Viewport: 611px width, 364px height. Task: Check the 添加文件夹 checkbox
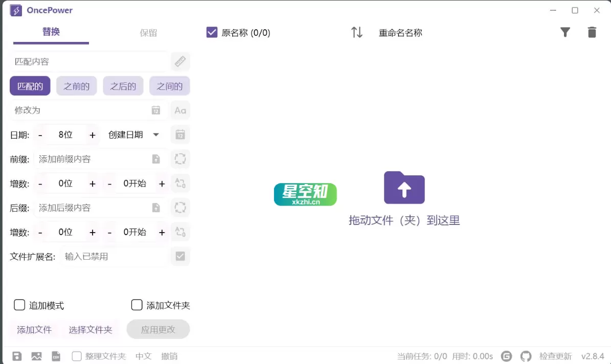pyautogui.click(x=137, y=305)
